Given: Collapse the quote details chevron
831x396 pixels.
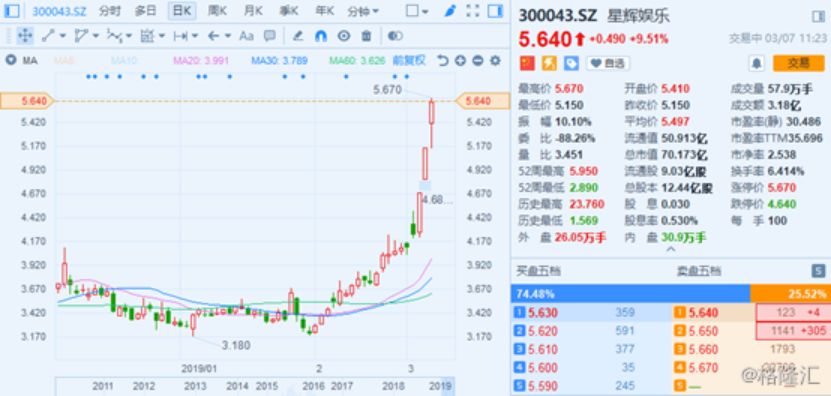Looking at the screenshot, I should 671,249.
